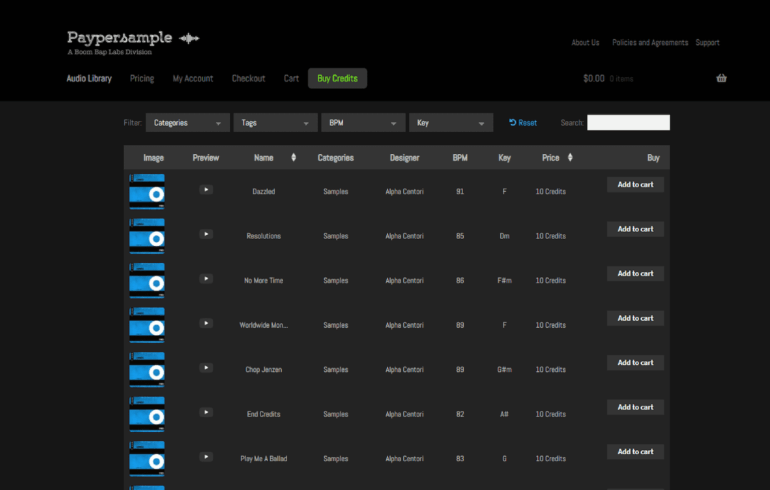The width and height of the screenshot is (770, 490).
Task: Play preview of the Dazzled sample
Action: tap(205, 189)
